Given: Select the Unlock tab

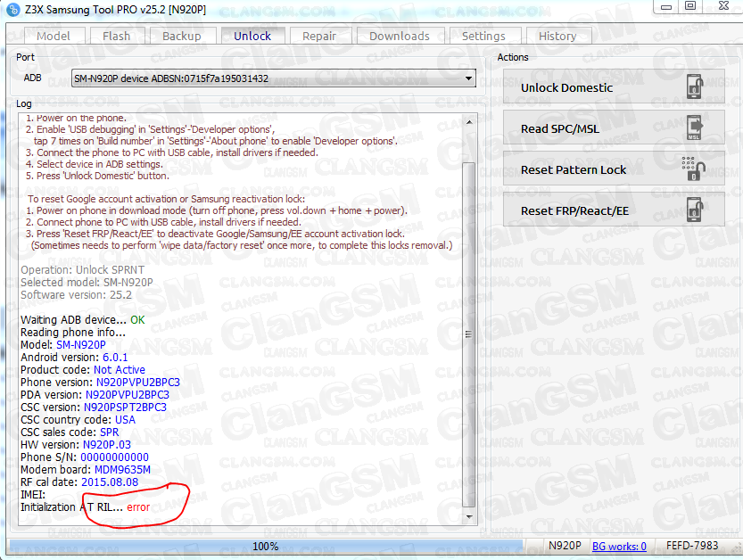Looking at the screenshot, I should (x=252, y=36).
